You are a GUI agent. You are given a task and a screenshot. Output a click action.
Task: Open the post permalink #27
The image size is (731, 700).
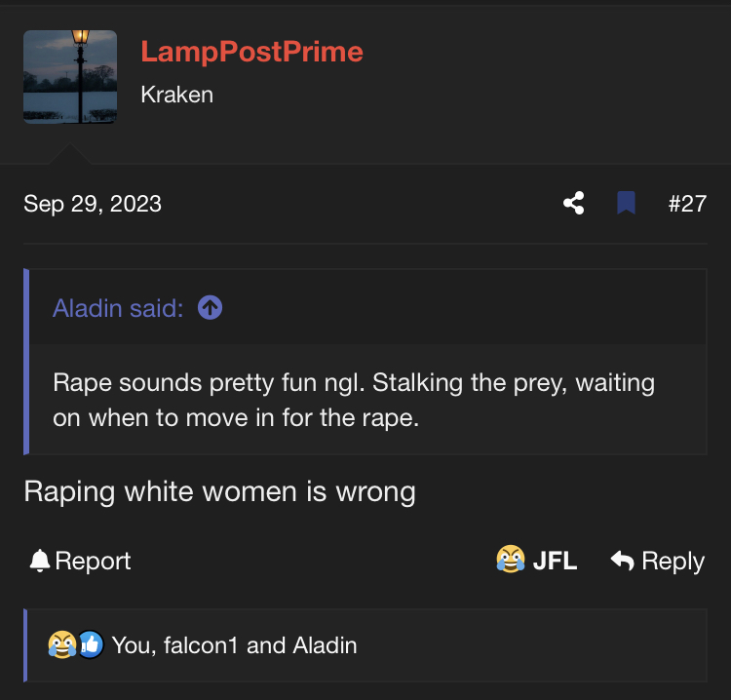pos(687,204)
